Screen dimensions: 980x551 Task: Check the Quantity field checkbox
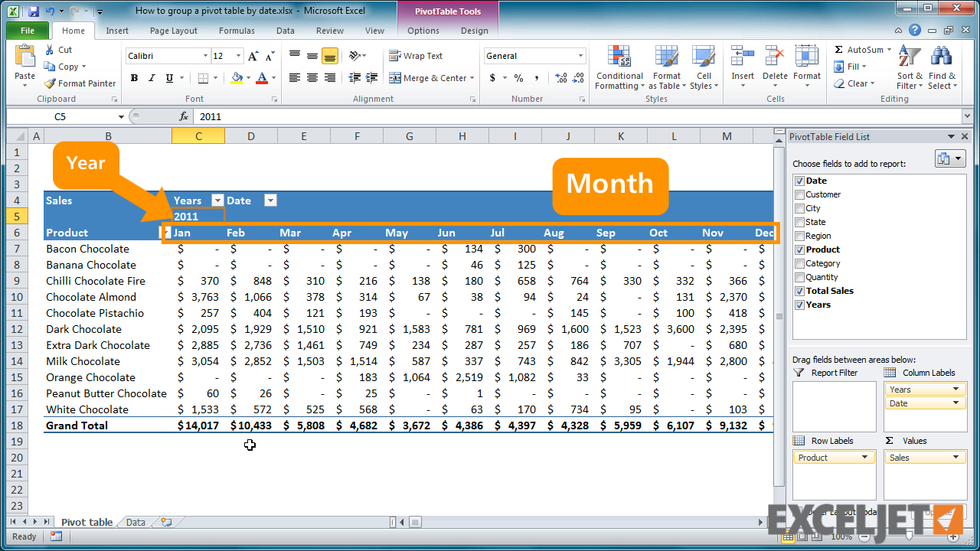point(799,277)
